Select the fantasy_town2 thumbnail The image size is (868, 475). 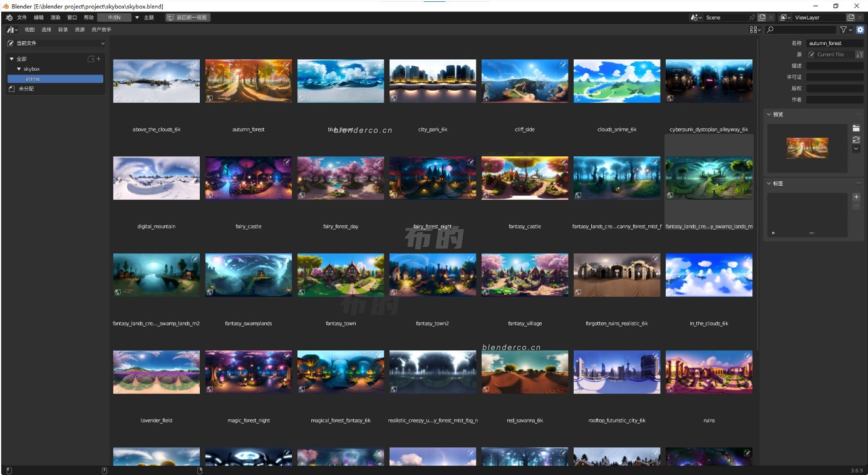coord(433,275)
